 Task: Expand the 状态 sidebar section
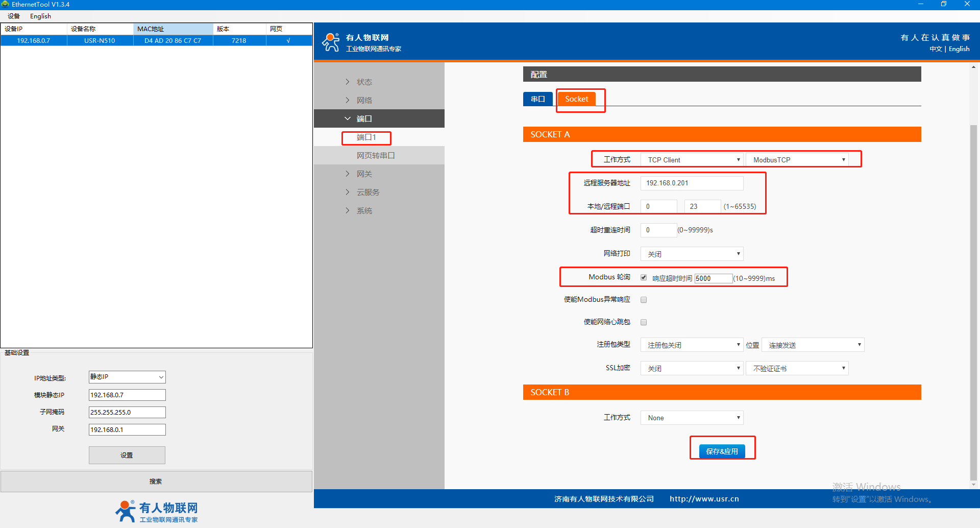(364, 82)
